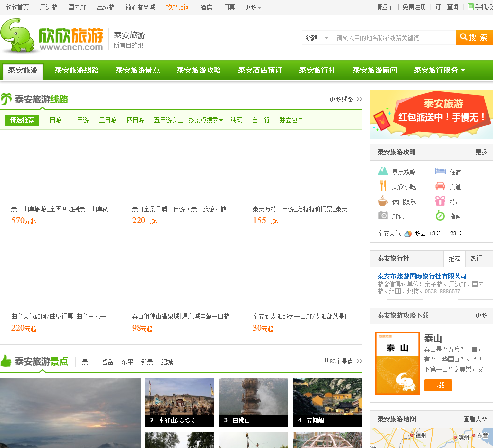
Task: Expand the 更多 top menu
Action: coord(253,7)
